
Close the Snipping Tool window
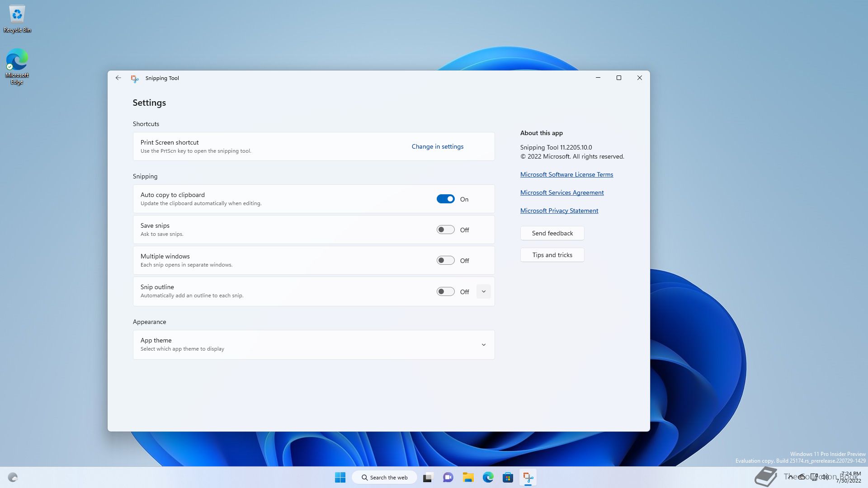coord(639,78)
